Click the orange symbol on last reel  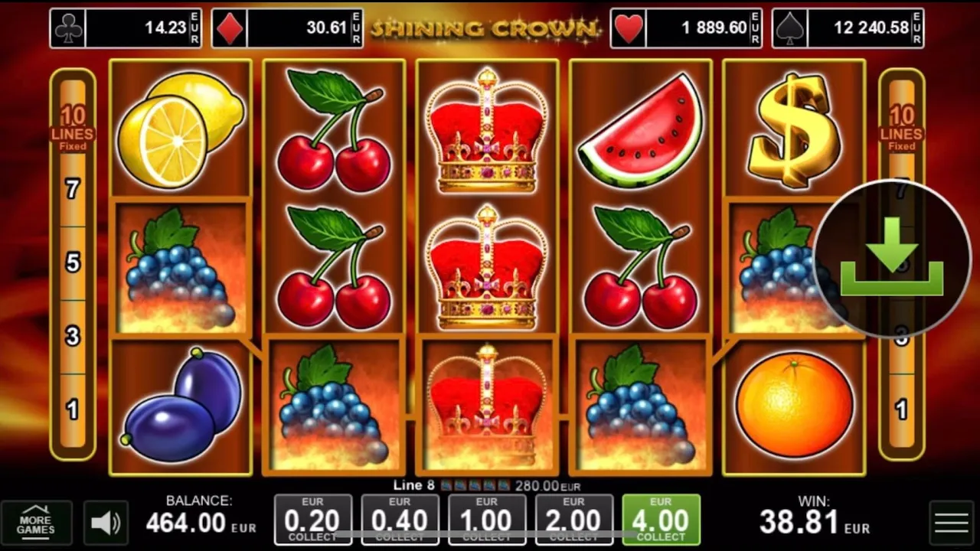(794, 405)
